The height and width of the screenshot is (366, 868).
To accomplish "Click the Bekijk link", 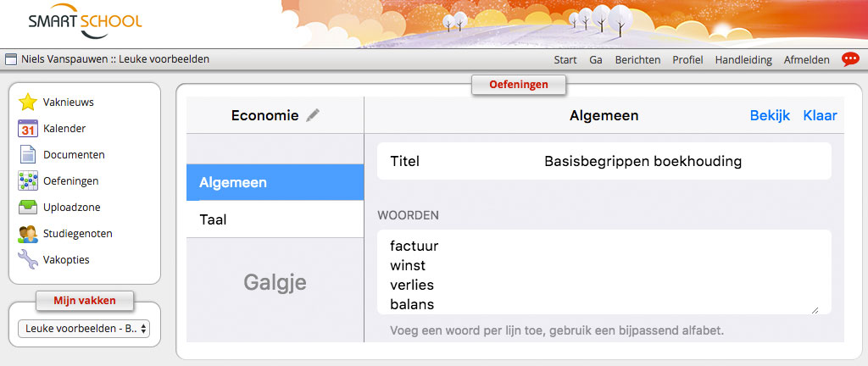I will click(x=770, y=115).
